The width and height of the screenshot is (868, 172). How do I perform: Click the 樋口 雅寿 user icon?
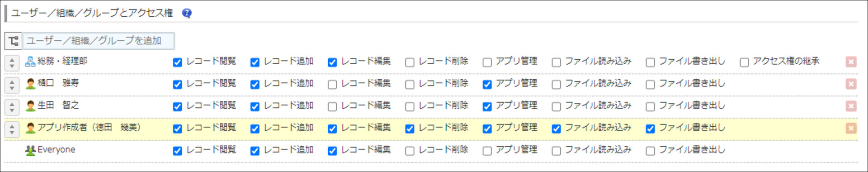click(30, 83)
